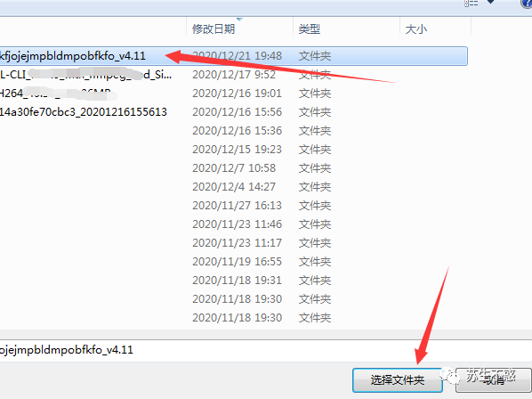
Task: Click the 选择文件夹 button
Action: (398, 380)
